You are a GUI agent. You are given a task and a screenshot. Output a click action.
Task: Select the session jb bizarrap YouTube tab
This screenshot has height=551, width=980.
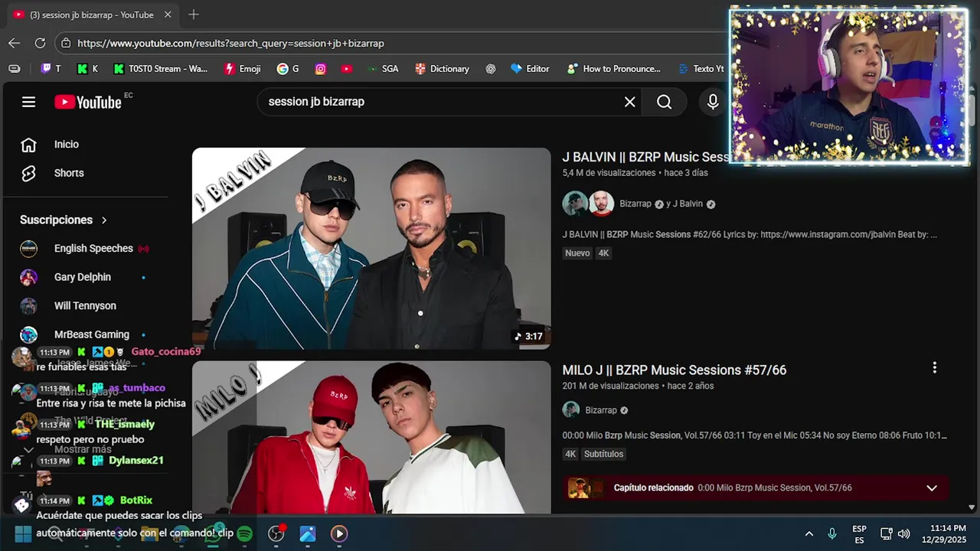pos(92,15)
